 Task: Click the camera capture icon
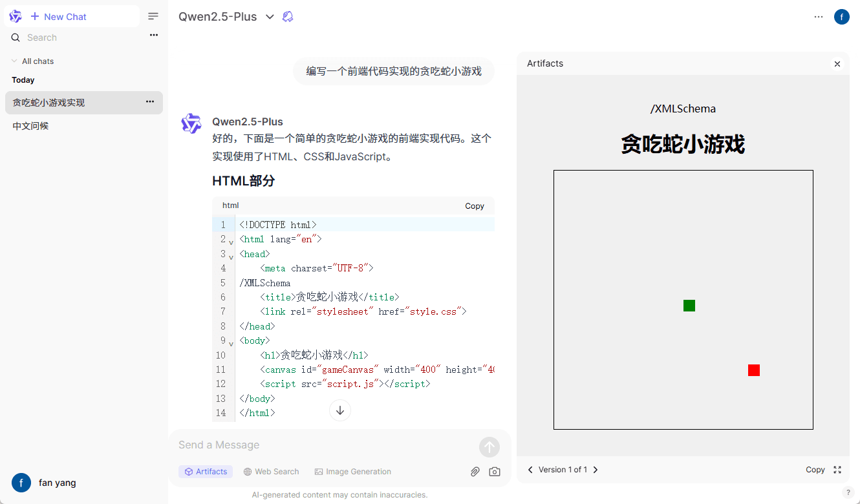click(x=495, y=472)
